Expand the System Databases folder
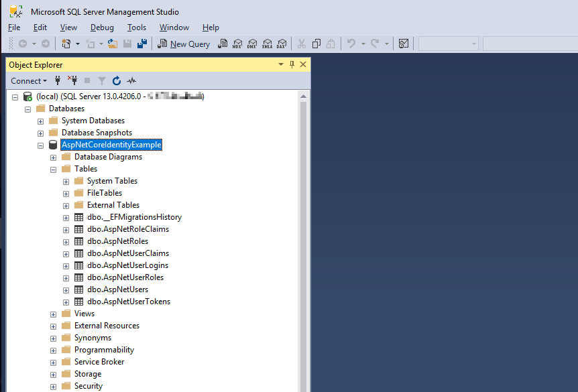The height and width of the screenshot is (392, 578). (x=40, y=121)
